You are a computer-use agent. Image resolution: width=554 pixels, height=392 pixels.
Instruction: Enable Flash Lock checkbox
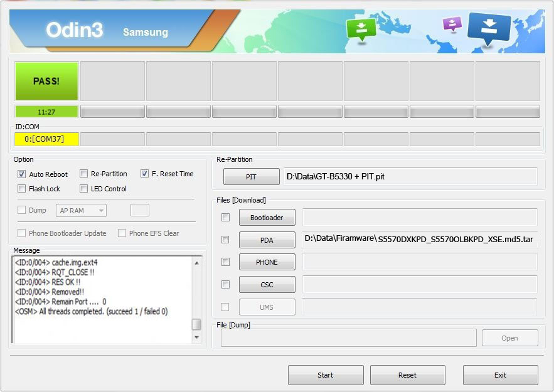21,189
